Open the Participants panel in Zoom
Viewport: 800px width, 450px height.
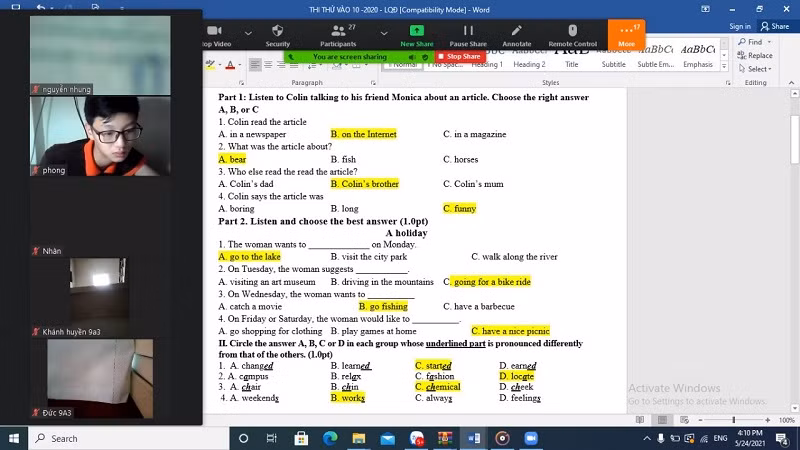coord(338,35)
